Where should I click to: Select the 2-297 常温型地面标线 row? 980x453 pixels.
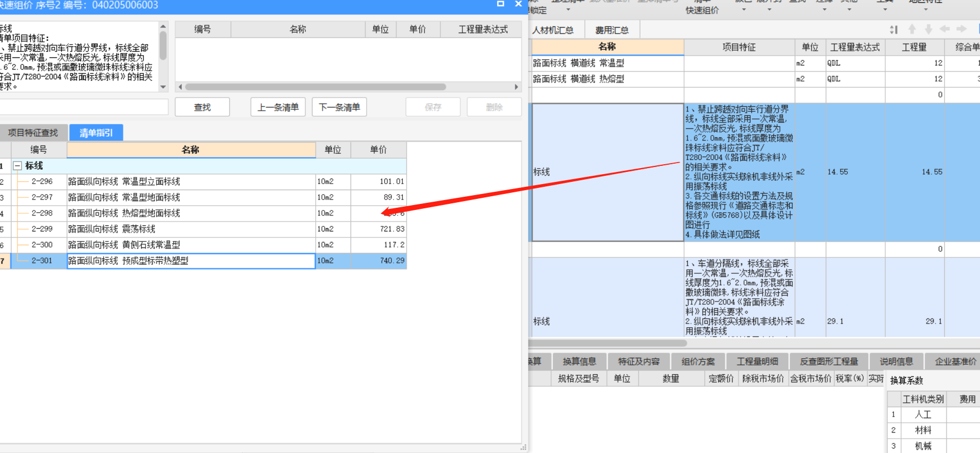pyautogui.click(x=203, y=197)
